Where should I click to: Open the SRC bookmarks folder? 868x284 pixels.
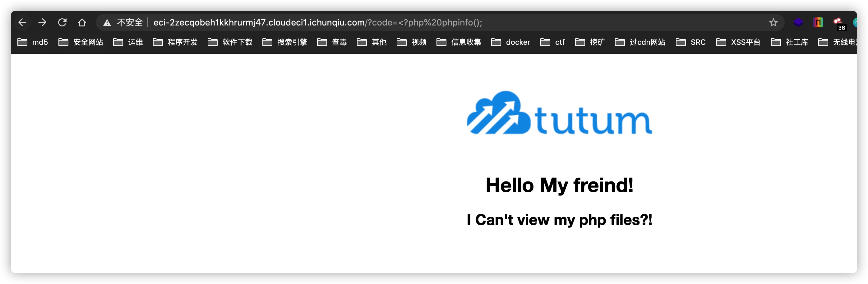point(690,42)
